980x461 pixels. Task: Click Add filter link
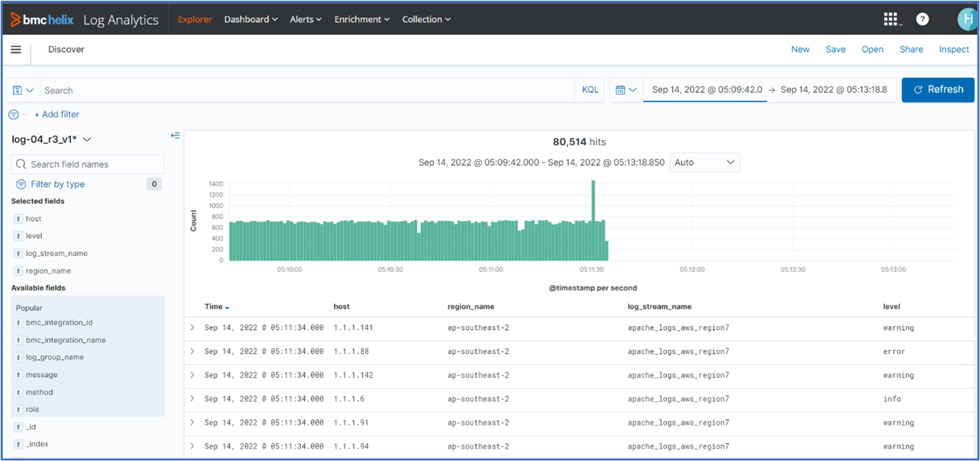click(x=57, y=114)
